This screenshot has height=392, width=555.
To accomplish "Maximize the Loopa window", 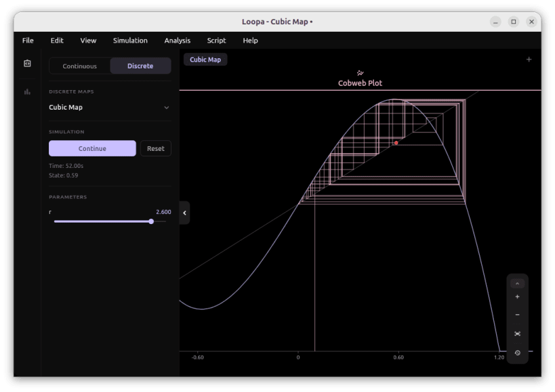I will [514, 22].
